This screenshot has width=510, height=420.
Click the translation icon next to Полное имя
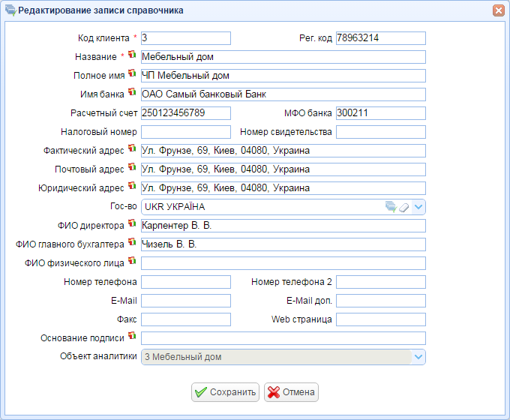pyautogui.click(x=132, y=73)
